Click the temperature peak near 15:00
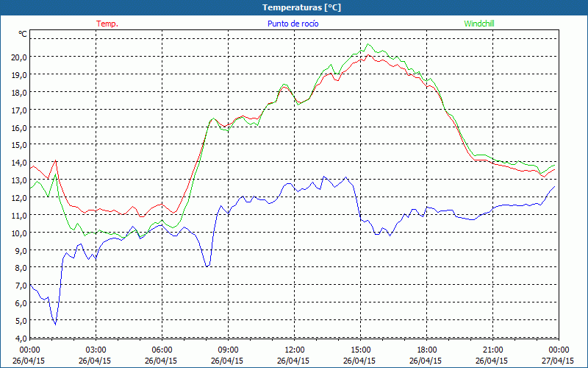 point(368,54)
